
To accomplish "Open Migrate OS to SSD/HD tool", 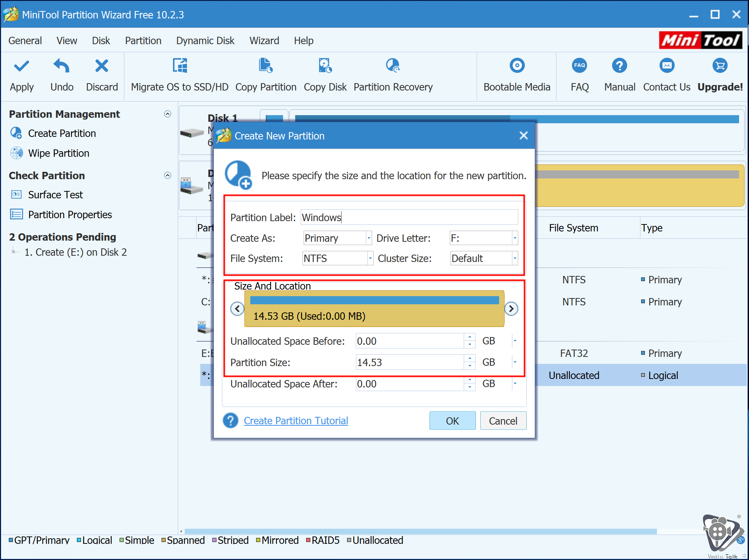I will click(x=180, y=75).
